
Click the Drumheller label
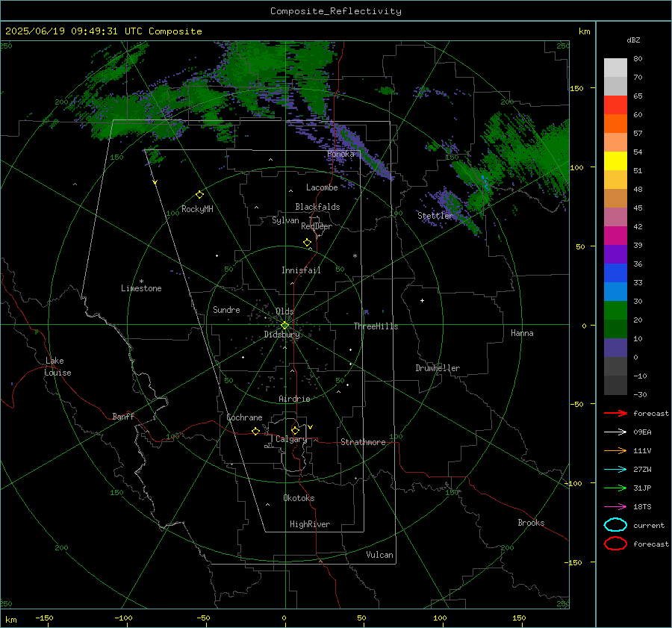pos(438,368)
